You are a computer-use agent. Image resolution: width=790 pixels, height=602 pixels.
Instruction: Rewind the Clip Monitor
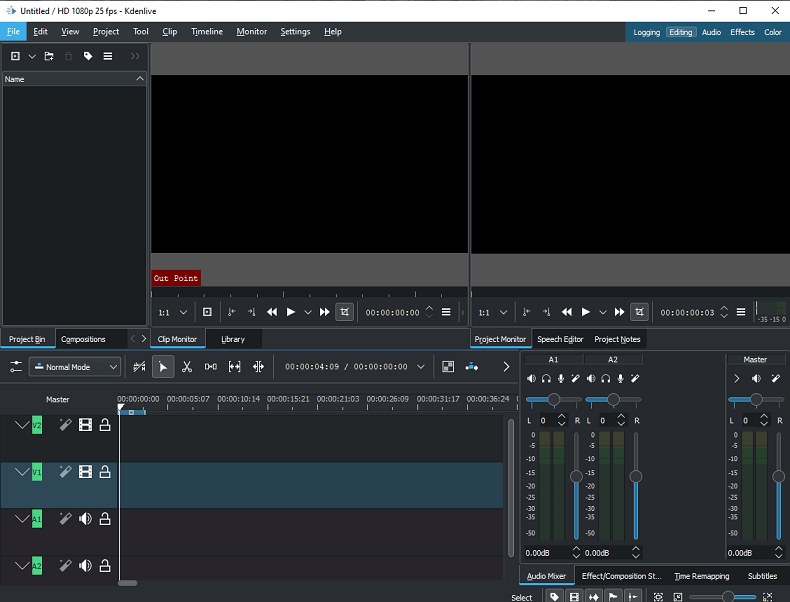pyautogui.click(x=272, y=312)
